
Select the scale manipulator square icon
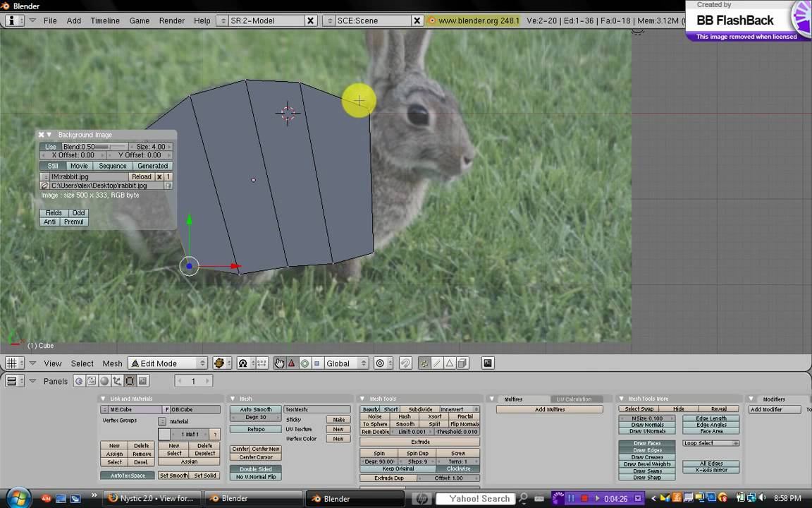[x=317, y=363]
